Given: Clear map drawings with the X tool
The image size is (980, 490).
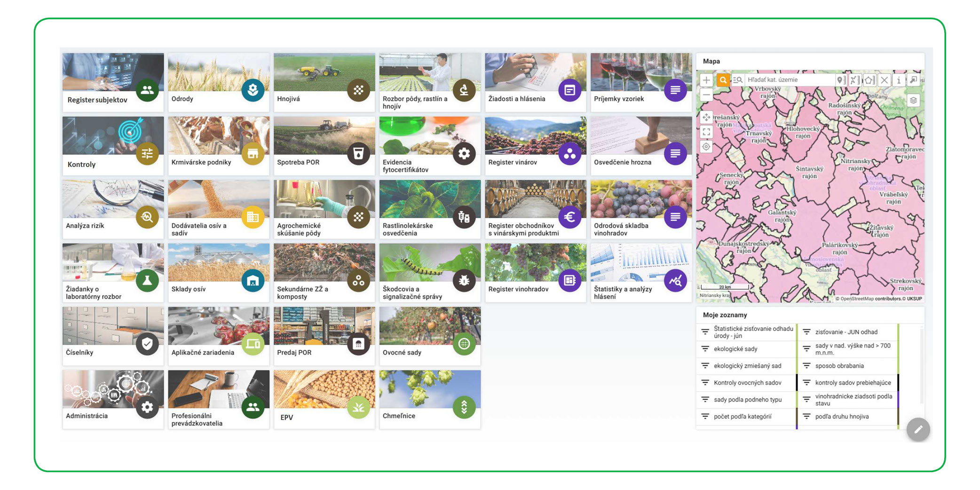Looking at the screenshot, I should point(884,80).
